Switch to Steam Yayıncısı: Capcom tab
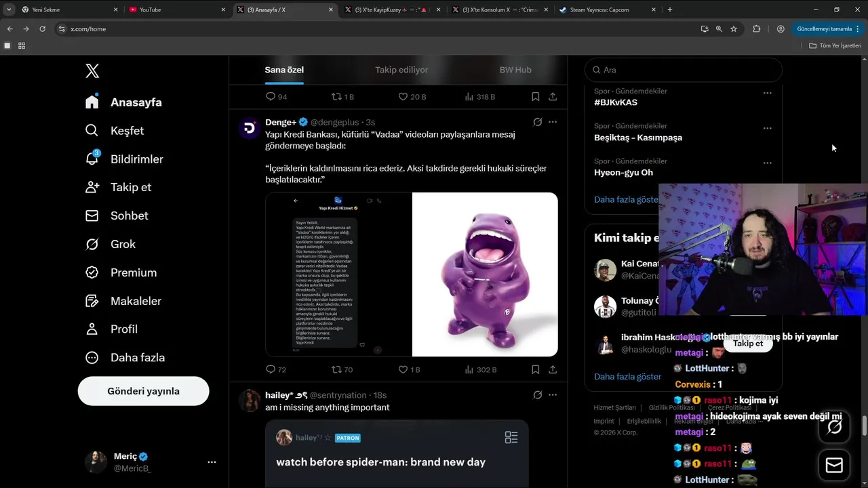 608,9
